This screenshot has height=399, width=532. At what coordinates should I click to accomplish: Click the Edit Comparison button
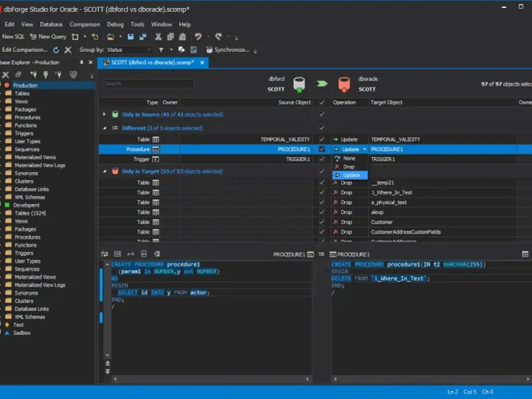24,50
